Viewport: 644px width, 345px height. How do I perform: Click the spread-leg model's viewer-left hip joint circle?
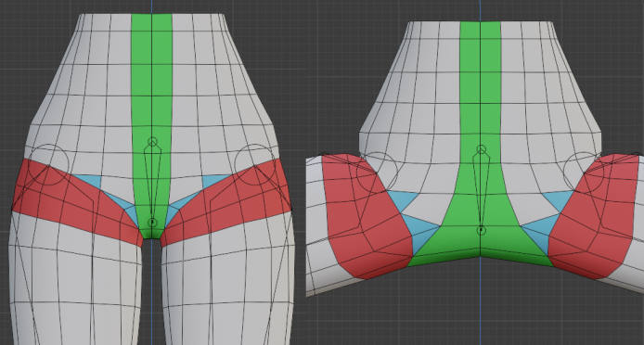(x=377, y=172)
